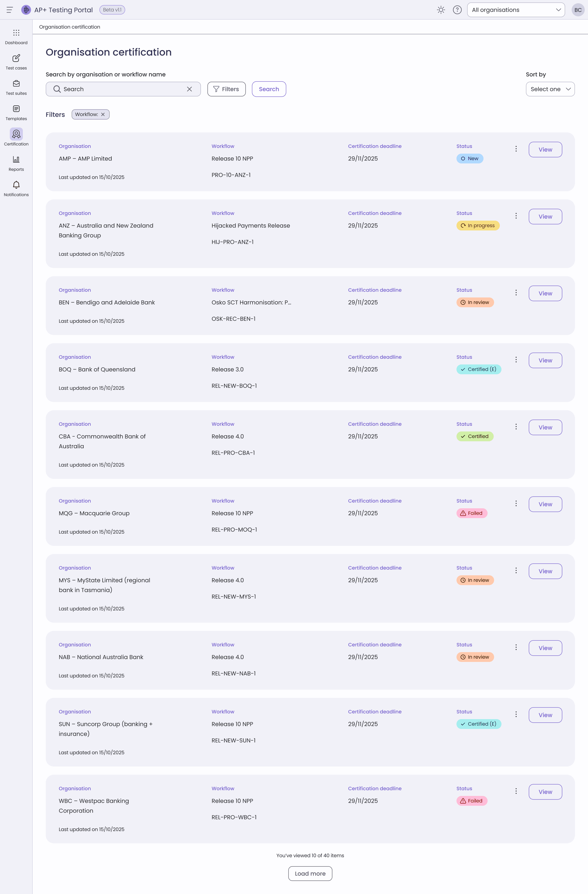The height and width of the screenshot is (894, 588).
Task: Open more options for National Australia Bank
Action: (516, 647)
